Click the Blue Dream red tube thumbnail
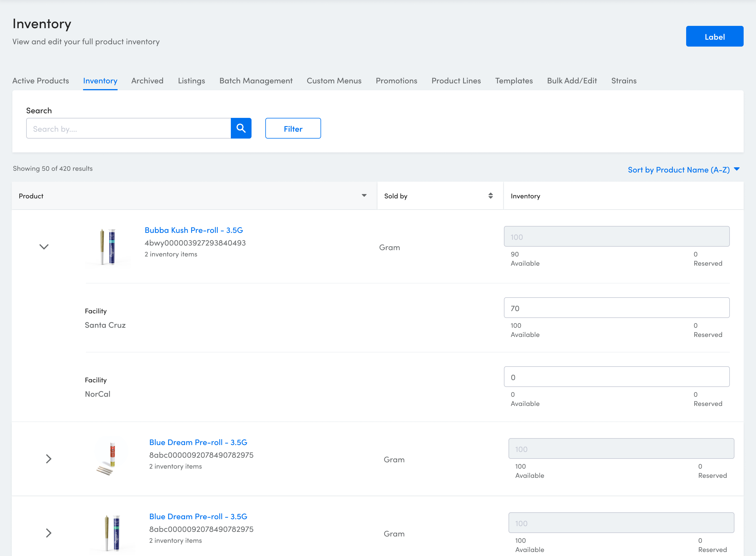The width and height of the screenshot is (756, 556). pos(112,459)
